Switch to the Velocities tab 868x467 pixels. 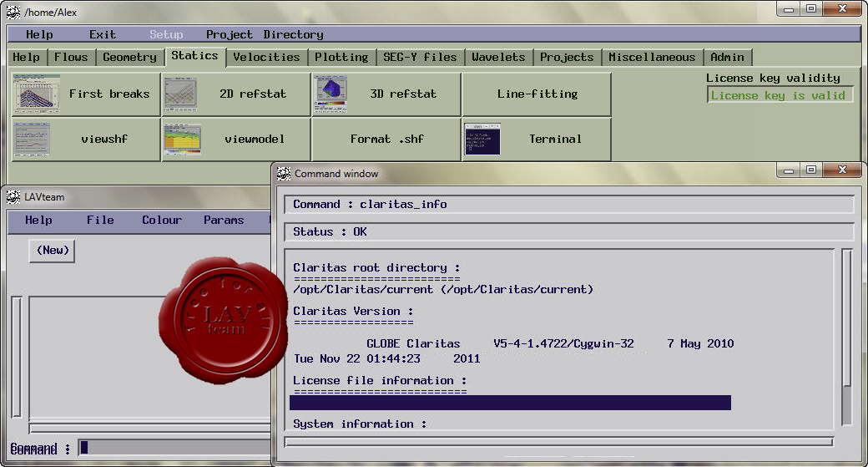click(266, 57)
